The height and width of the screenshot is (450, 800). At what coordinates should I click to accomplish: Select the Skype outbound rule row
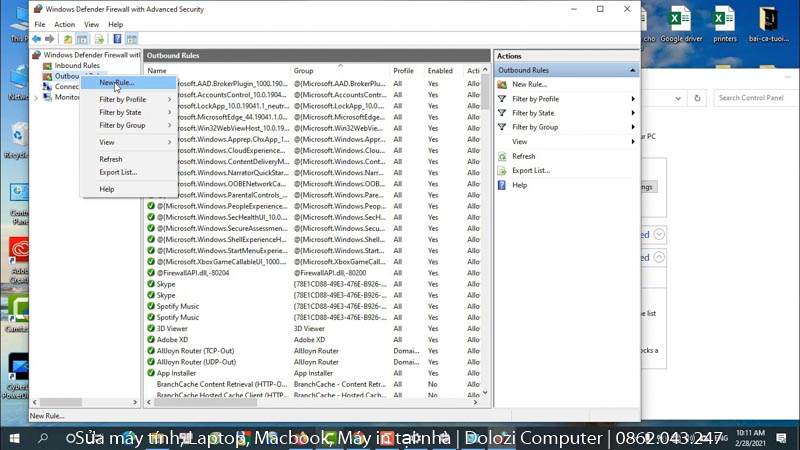tap(166, 284)
